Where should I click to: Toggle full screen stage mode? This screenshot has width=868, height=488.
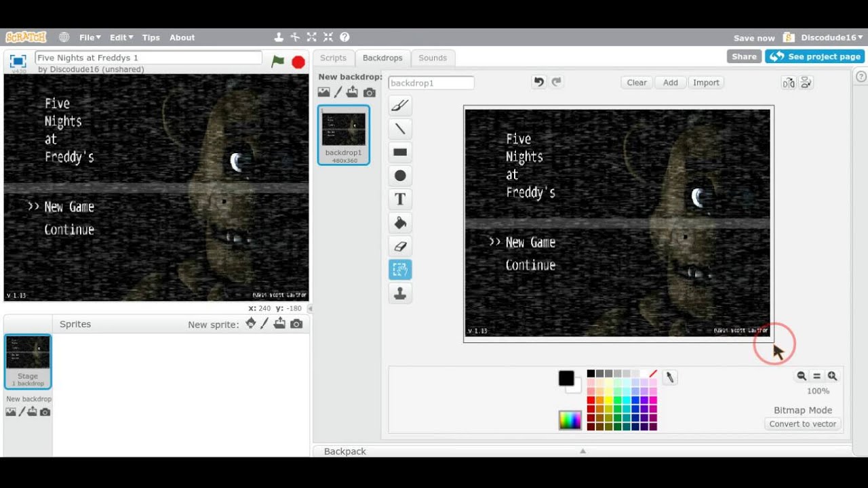point(18,61)
